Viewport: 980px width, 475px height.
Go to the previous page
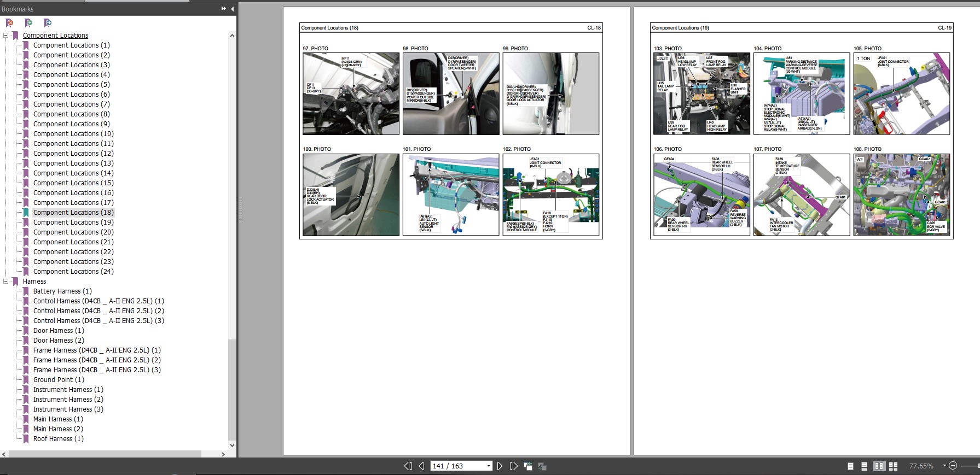tap(421, 466)
